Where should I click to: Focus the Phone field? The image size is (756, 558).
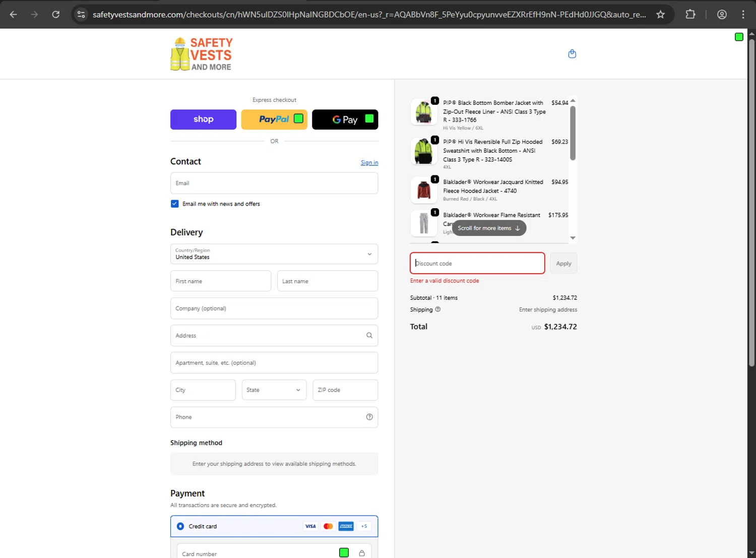coord(274,417)
